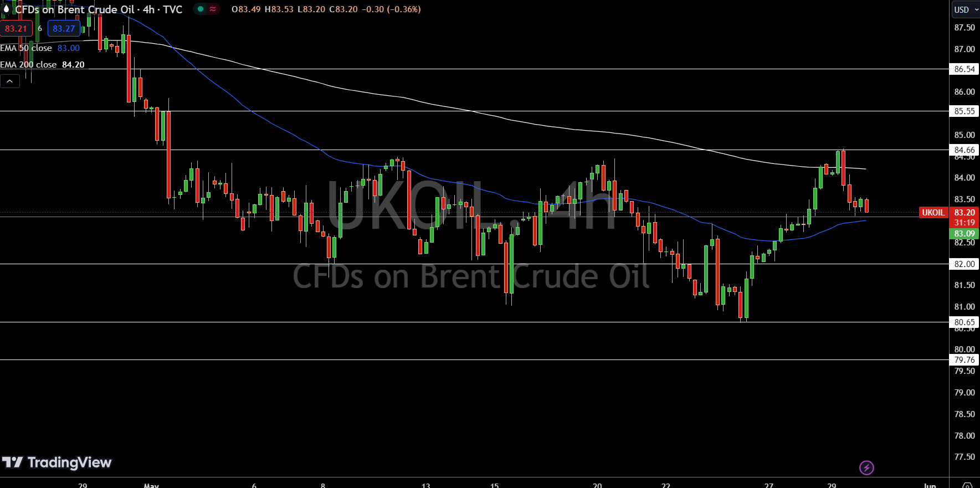This screenshot has height=488, width=980.
Task: Click the green market status dot
Action: click(x=201, y=9)
